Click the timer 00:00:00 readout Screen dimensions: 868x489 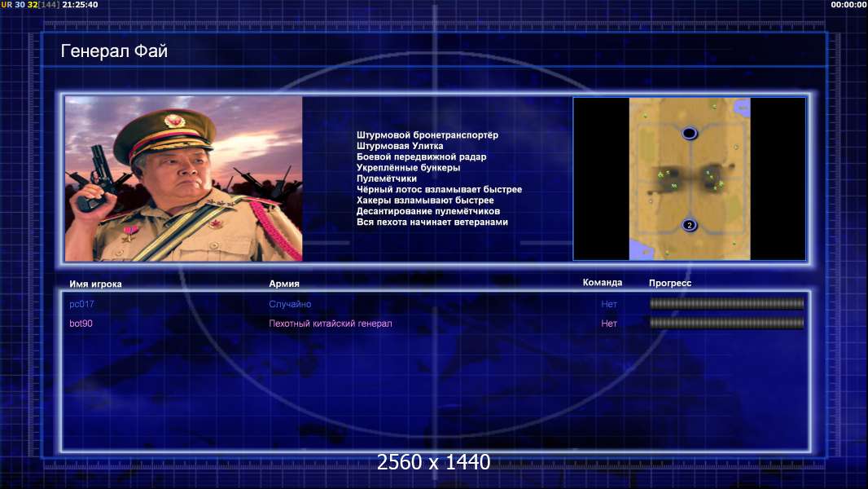tap(848, 4)
